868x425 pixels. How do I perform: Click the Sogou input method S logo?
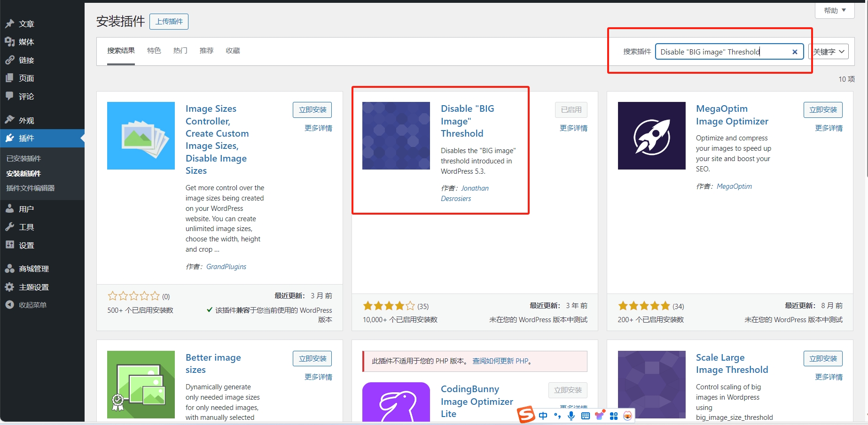[x=526, y=415]
